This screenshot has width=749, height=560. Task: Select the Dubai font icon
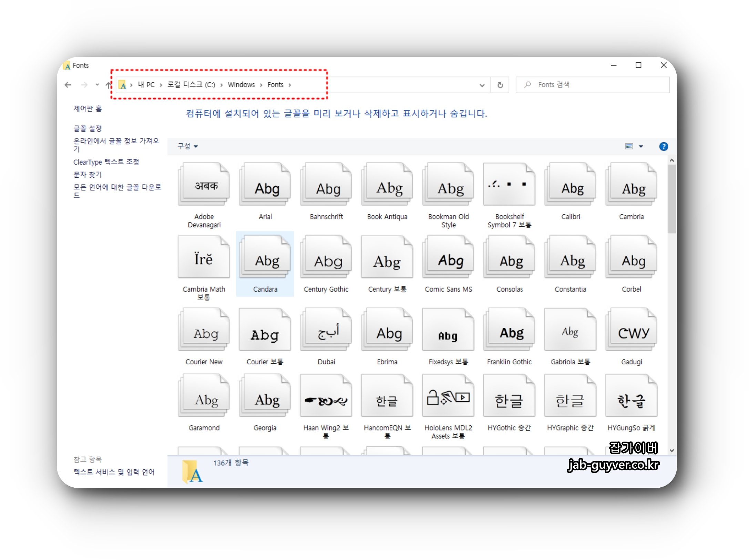coord(326,330)
